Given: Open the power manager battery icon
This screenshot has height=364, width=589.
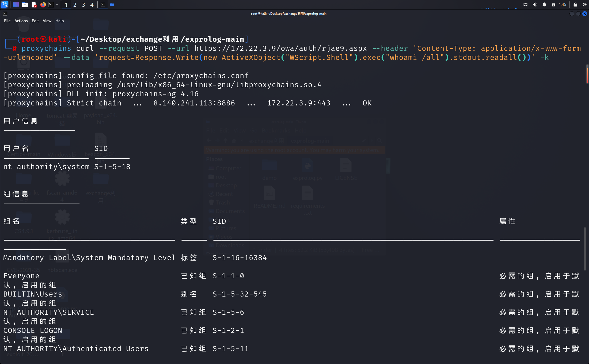Looking at the screenshot, I should click(x=553, y=5).
